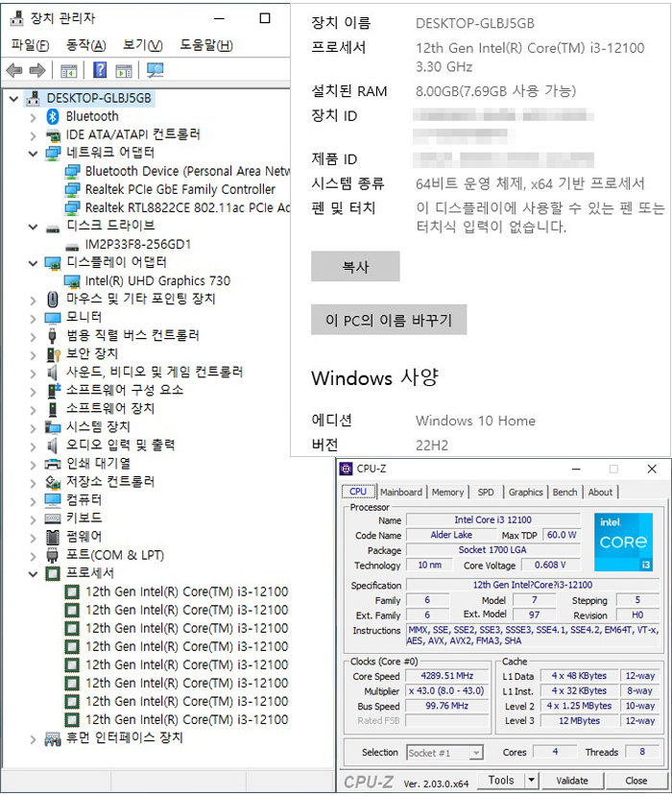
Task: Click the Validate button in CPU-Z
Action: point(572,781)
